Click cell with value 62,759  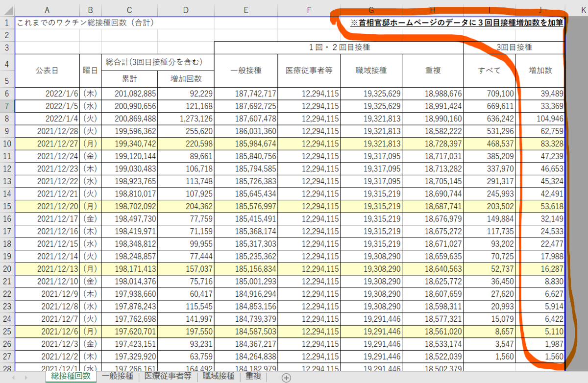540,131
